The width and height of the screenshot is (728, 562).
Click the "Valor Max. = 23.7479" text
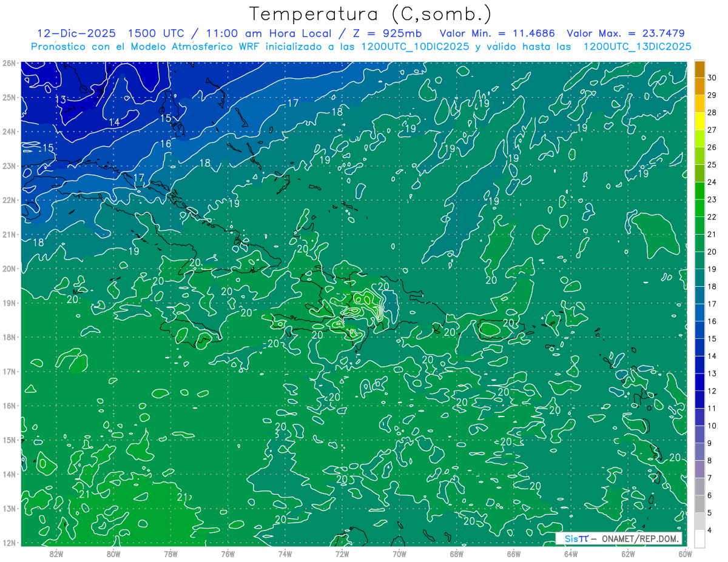(x=625, y=33)
